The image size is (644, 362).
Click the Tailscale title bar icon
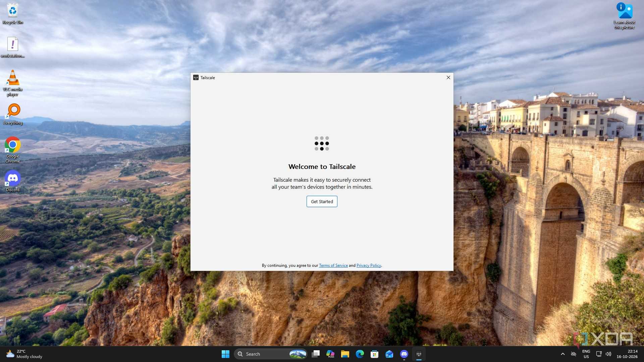(196, 77)
